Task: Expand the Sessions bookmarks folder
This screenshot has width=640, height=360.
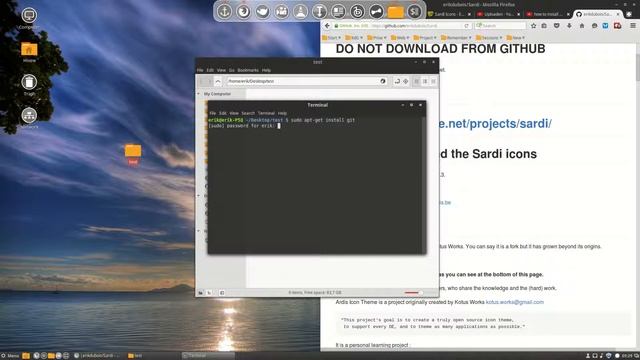Action: click(489, 38)
